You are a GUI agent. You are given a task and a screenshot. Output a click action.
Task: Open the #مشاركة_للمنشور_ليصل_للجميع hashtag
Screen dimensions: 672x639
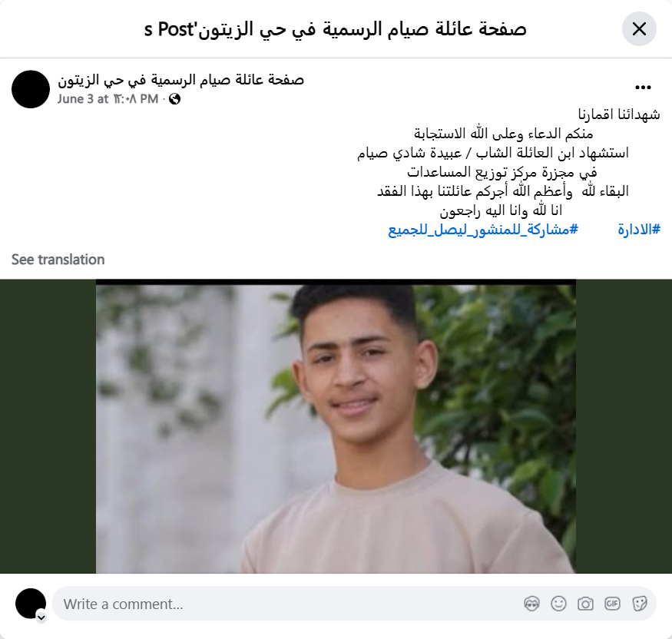click(x=483, y=230)
